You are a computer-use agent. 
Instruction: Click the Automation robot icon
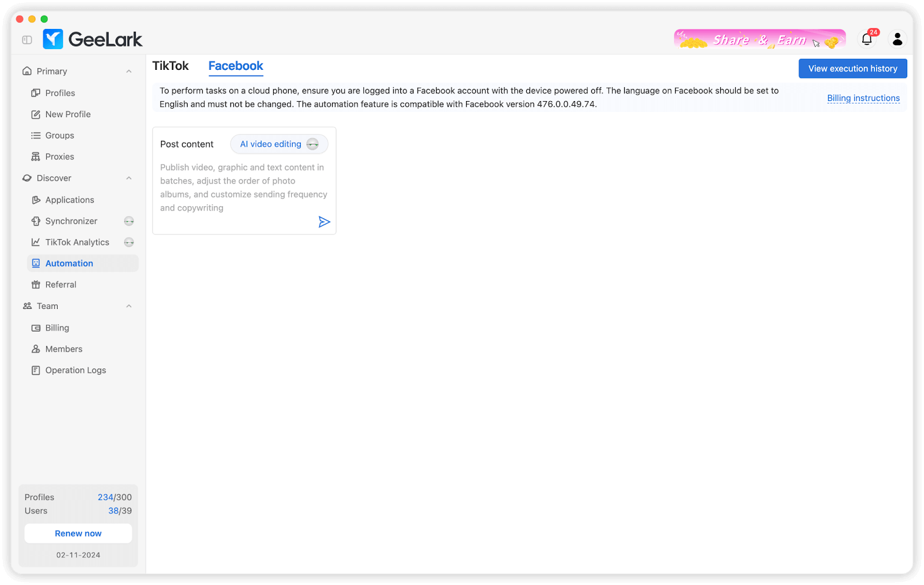pos(36,263)
